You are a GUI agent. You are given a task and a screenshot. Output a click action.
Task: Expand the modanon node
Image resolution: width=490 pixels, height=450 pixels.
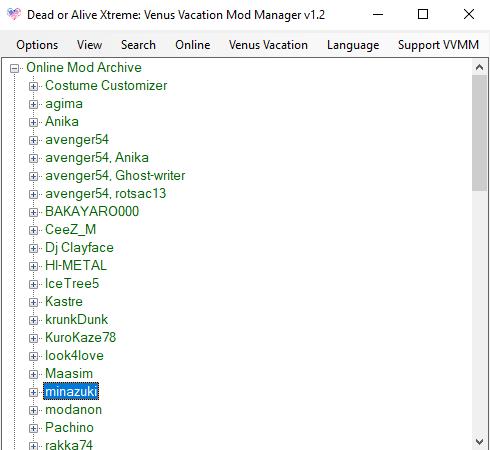[33, 410]
